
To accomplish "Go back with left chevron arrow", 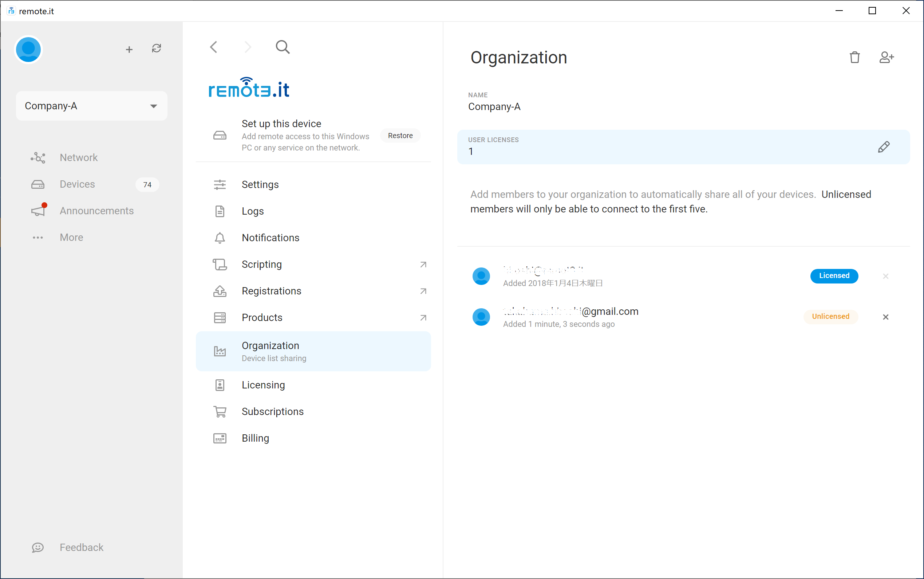I will pos(214,47).
